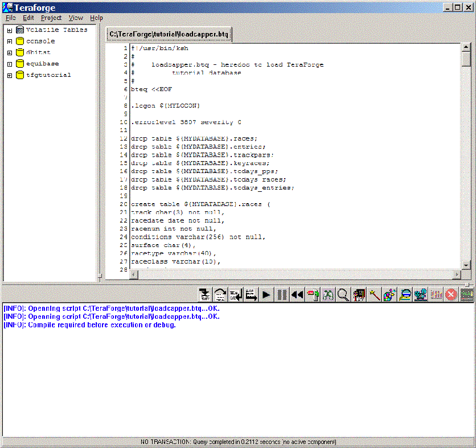Click the dbitst database cylinder icon
The width and height of the screenshot is (476, 448).
(x=20, y=52)
